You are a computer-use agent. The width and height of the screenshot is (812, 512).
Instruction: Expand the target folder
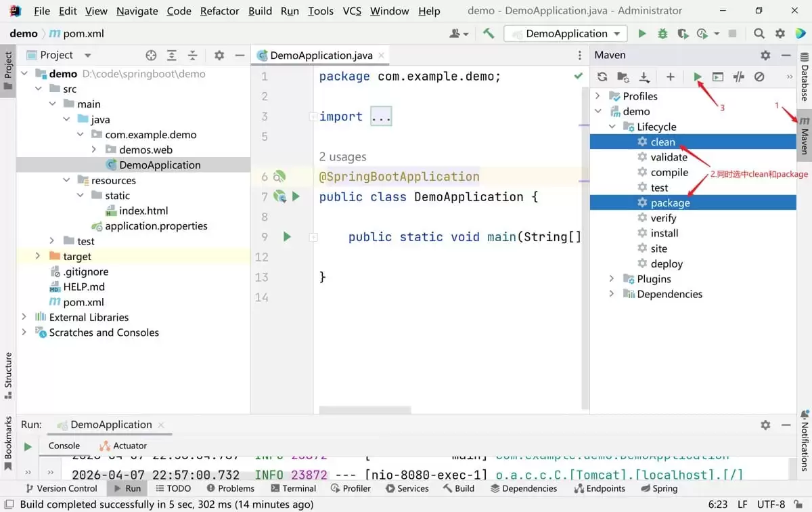pos(39,256)
